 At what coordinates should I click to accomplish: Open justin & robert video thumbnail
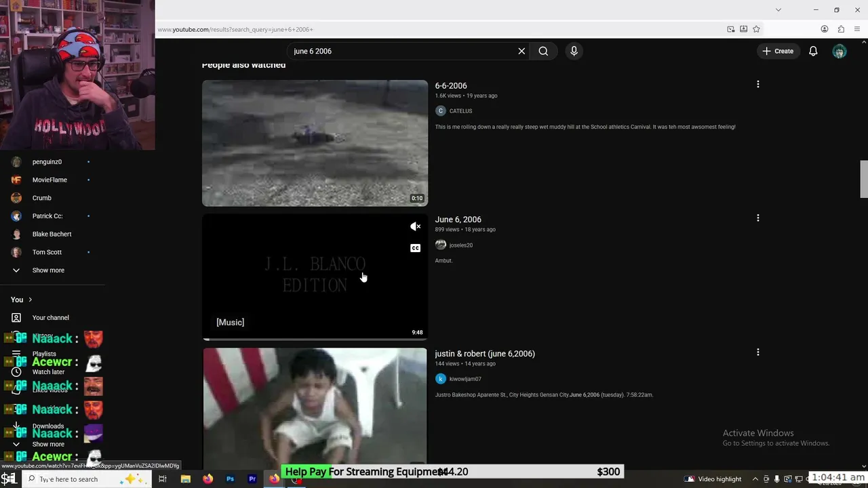[x=315, y=407]
